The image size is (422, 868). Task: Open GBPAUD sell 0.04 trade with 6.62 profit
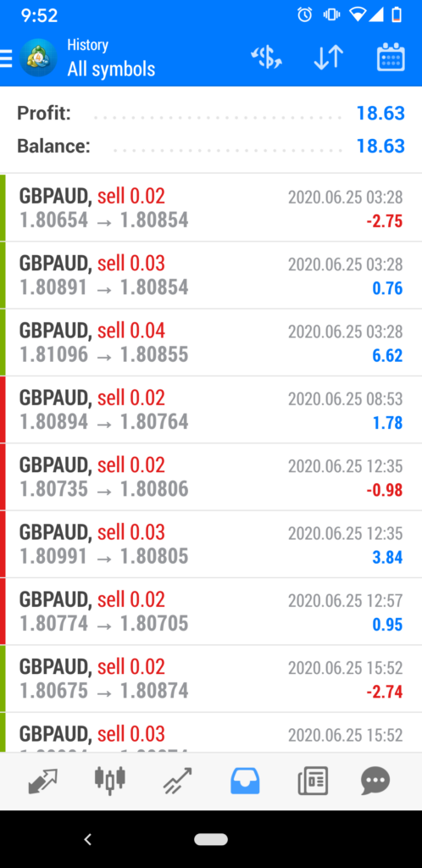coord(211,342)
